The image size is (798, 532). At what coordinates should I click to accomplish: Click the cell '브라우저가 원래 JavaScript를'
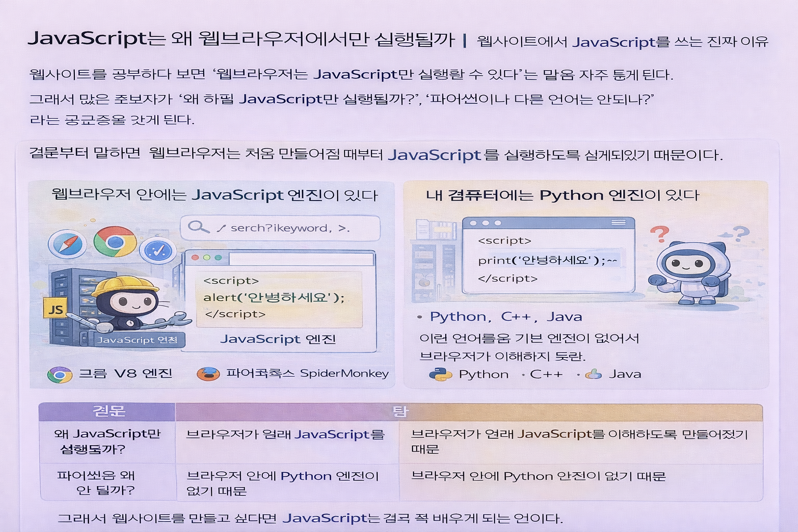point(287,442)
